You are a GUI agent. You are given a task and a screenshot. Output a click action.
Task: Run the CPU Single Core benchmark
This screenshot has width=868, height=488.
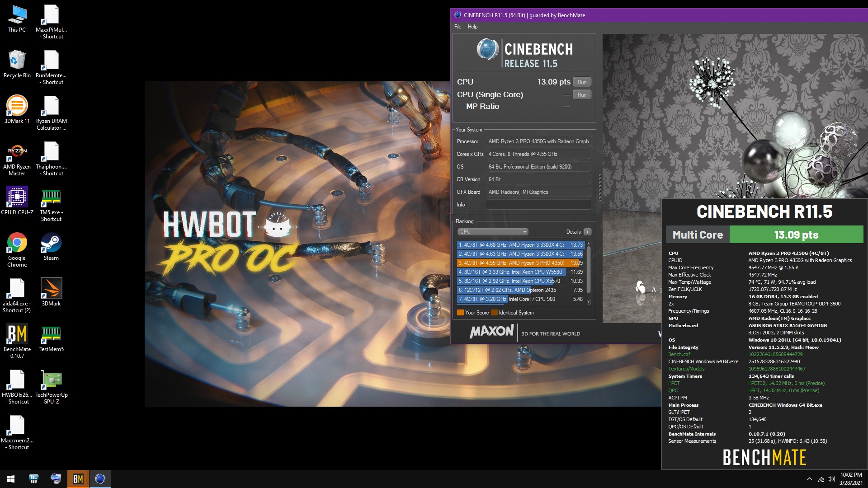click(x=582, y=94)
